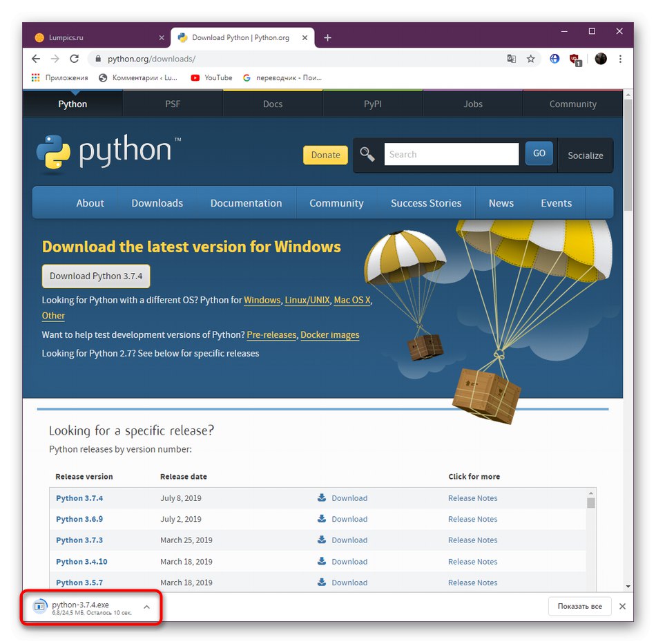
Task: Click the Donate button
Action: tap(325, 155)
